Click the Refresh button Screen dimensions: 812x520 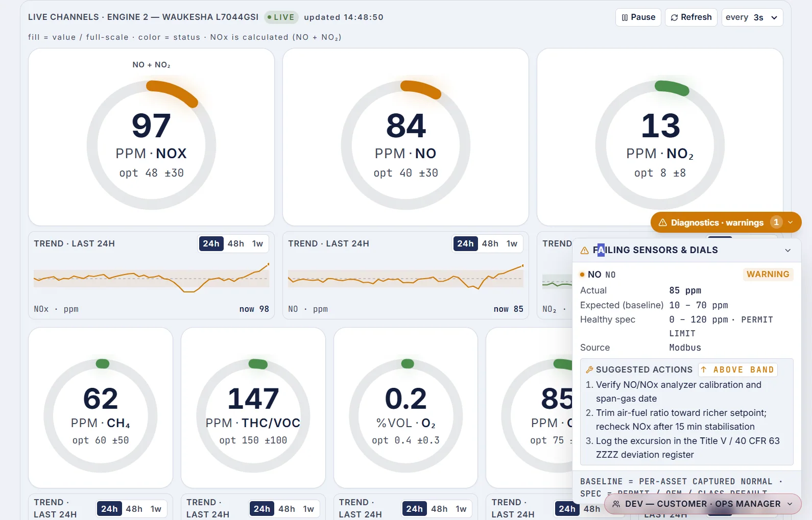pos(691,17)
